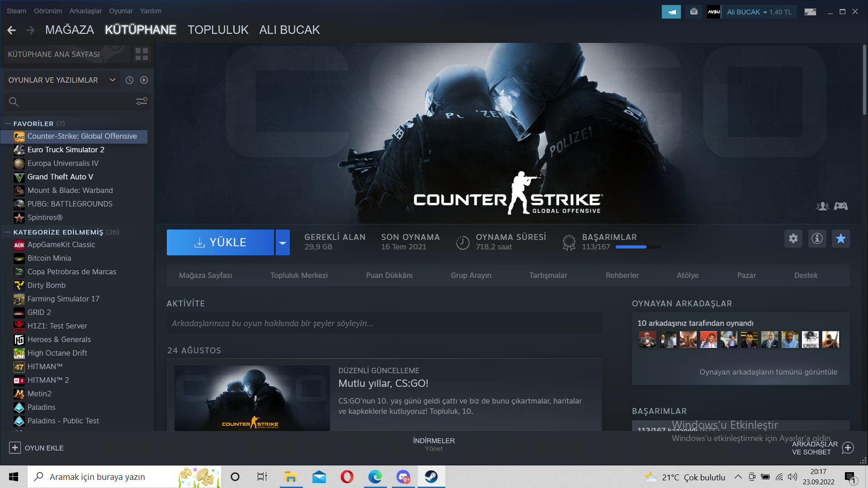This screenshot has height=488, width=868.
Task: Show game info icon
Action: click(817, 239)
